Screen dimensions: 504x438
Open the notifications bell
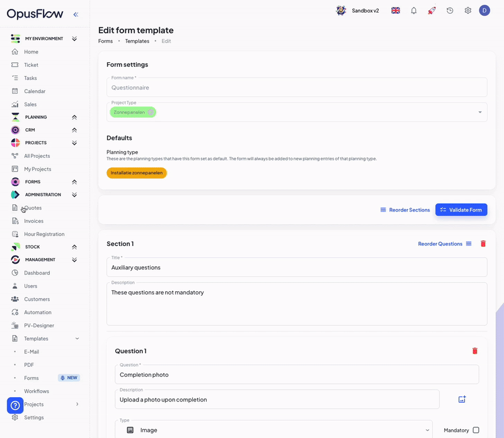pyautogui.click(x=414, y=11)
